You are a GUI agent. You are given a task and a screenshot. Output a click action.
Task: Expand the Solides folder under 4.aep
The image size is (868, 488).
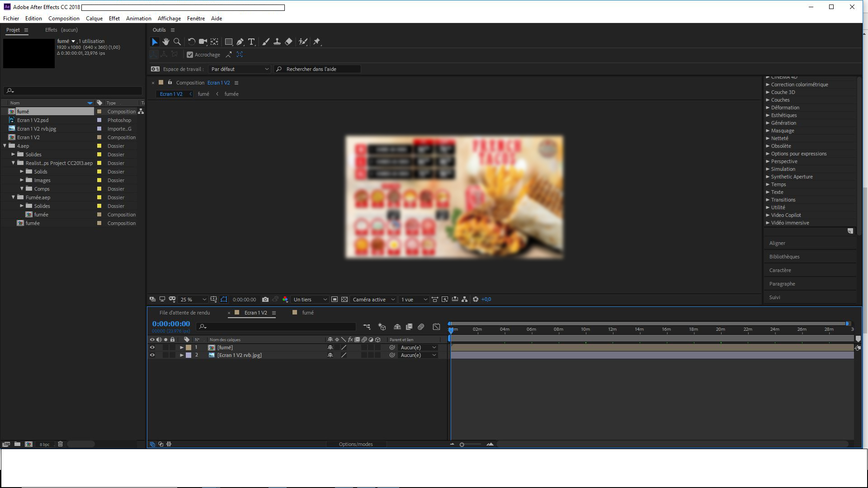14,155
